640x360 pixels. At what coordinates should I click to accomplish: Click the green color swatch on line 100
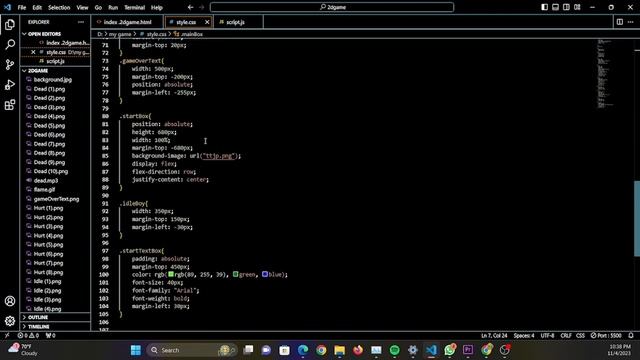(236, 274)
